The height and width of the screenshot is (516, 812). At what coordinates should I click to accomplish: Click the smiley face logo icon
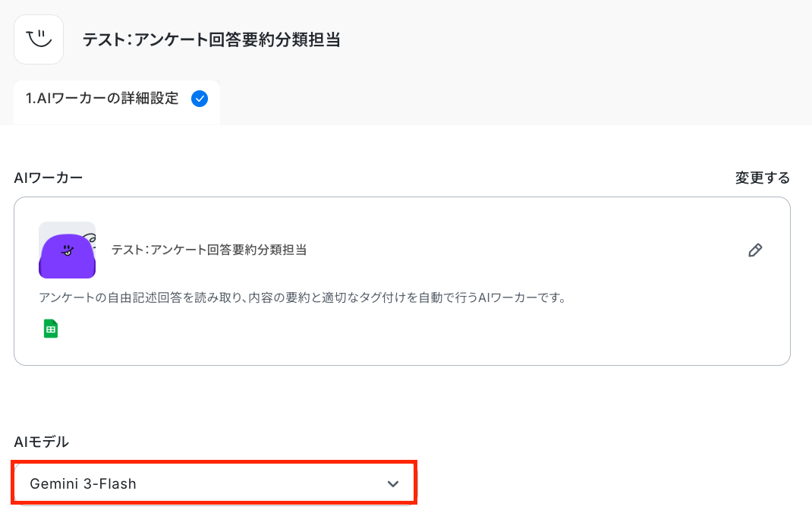pyautogui.click(x=38, y=39)
